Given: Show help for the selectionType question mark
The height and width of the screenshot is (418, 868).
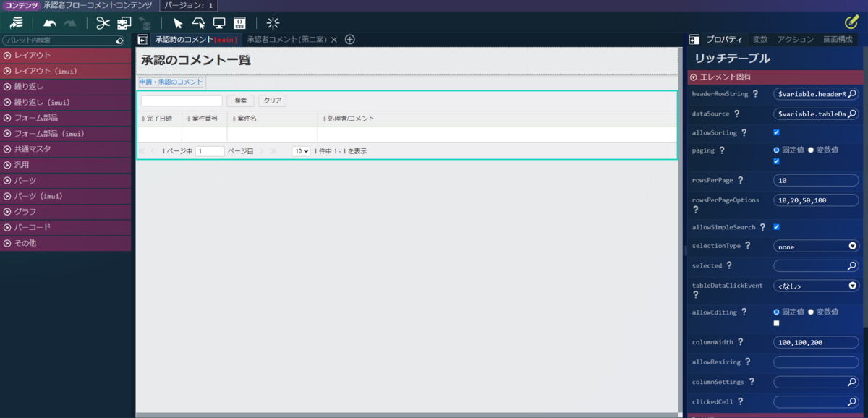Looking at the screenshot, I should pos(747,246).
